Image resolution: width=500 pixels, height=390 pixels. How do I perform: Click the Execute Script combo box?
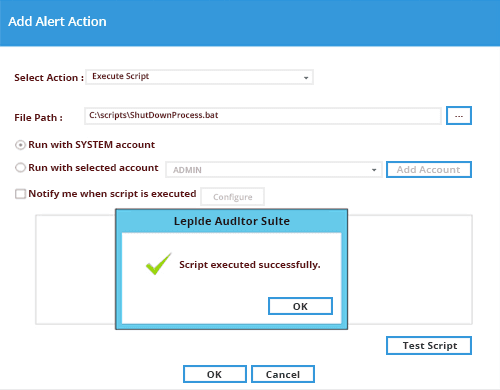click(x=199, y=77)
